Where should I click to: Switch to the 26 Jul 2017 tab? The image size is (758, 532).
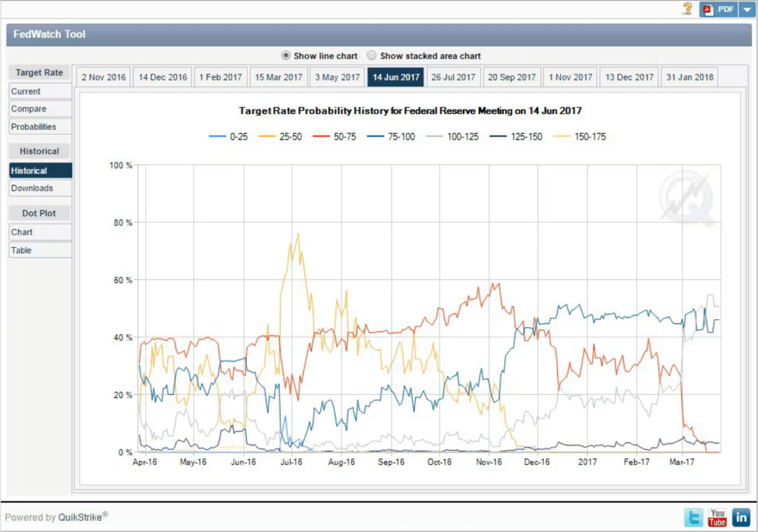tap(453, 77)
